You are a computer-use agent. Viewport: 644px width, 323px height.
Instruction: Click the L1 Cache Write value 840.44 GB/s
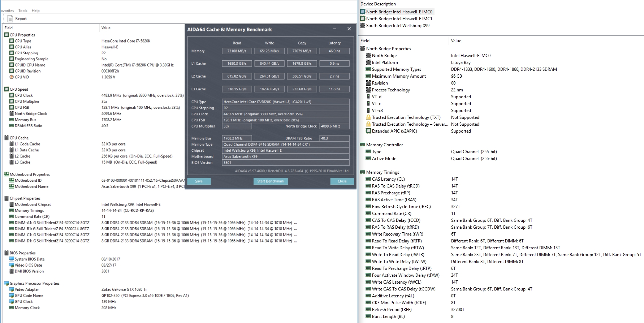pyautogui.click(x=269, y=64)
